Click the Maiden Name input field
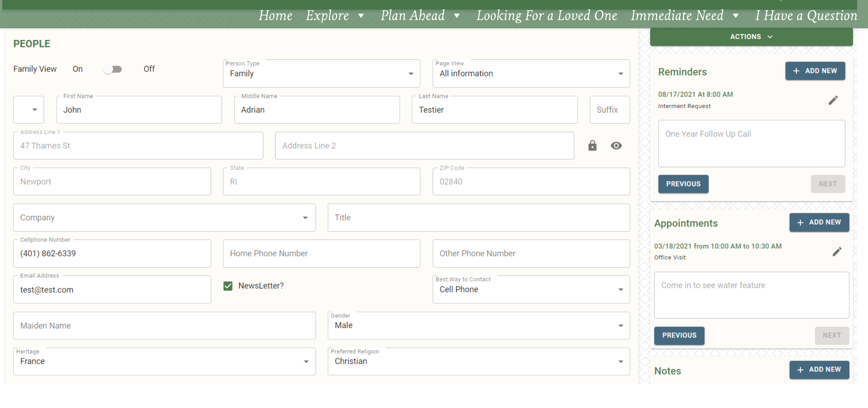This screenshot has height=408, width=868. coord(164,325)
